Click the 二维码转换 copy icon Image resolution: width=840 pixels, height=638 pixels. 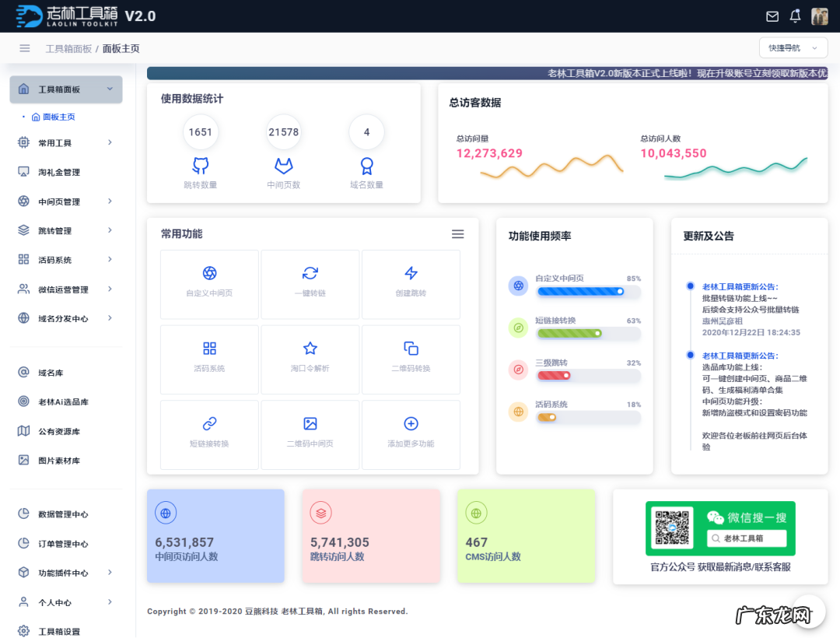pos(411,349)
